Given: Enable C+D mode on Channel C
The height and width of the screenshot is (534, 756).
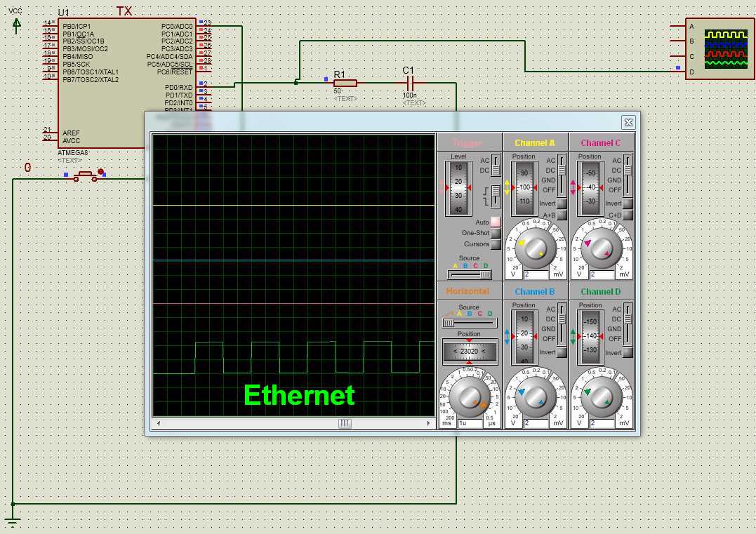Looking at the screenshot, I should (x=628, y=215).
